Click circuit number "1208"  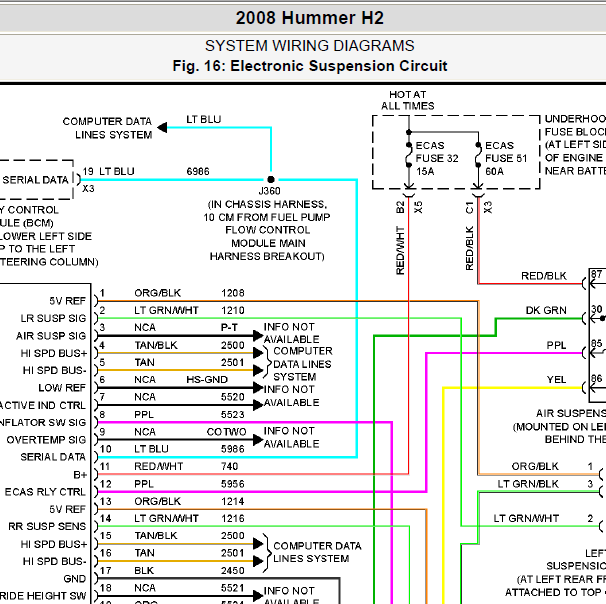coord(233,293)
